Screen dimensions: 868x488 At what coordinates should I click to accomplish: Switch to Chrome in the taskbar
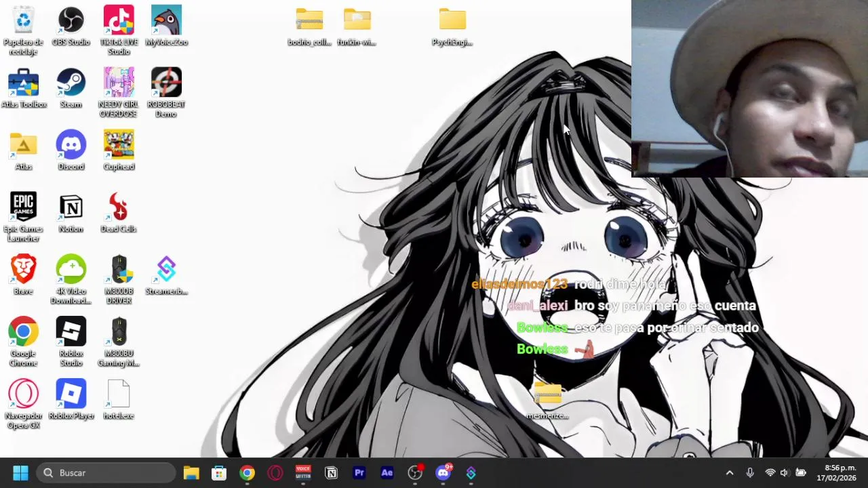pos(247,472)
